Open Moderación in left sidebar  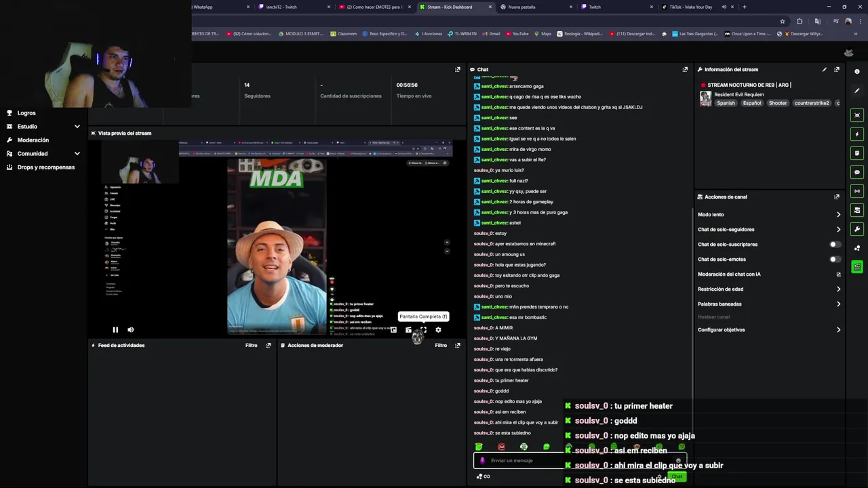click(33, 140)
